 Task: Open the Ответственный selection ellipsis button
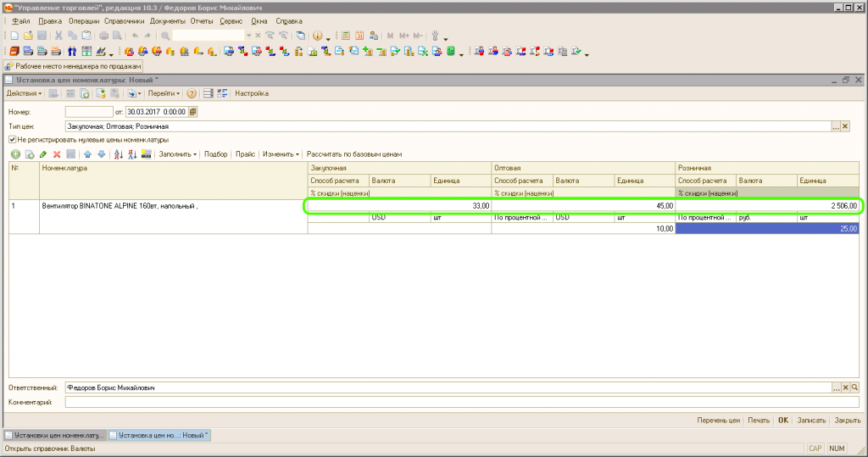836,388
